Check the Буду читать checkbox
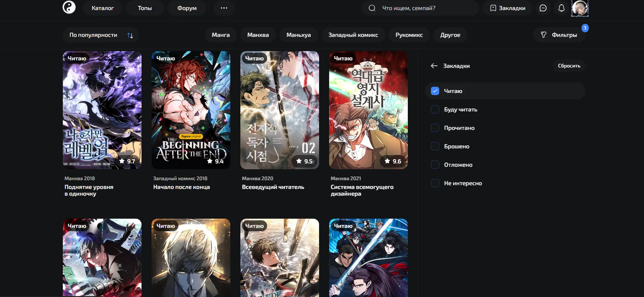The image size is (644, 297). (x=435, y=109)
